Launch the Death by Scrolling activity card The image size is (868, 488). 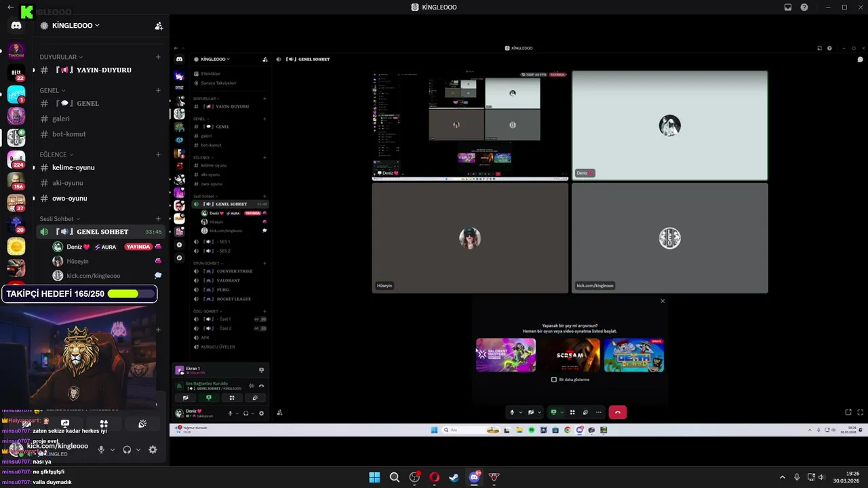click(634, 355)
